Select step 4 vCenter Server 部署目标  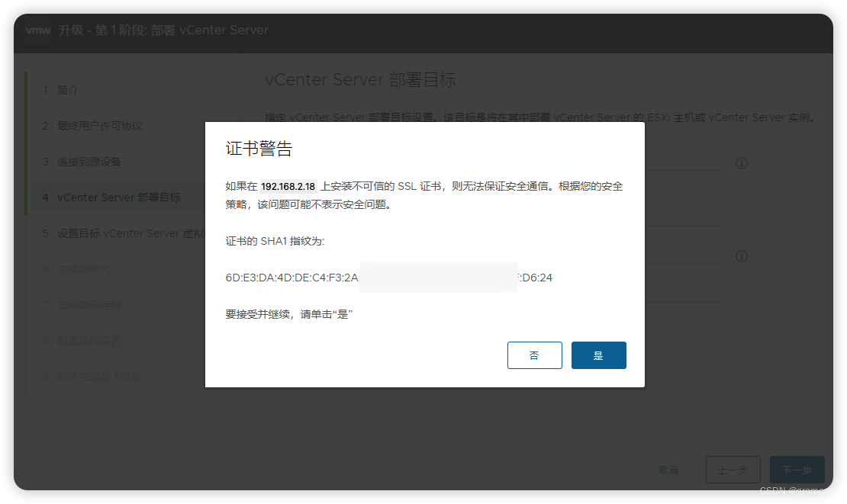click(x=113, y=197)
